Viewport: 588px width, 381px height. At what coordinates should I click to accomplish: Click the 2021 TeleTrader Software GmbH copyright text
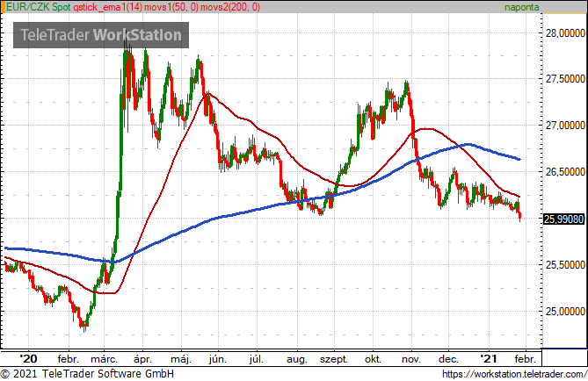87,373
